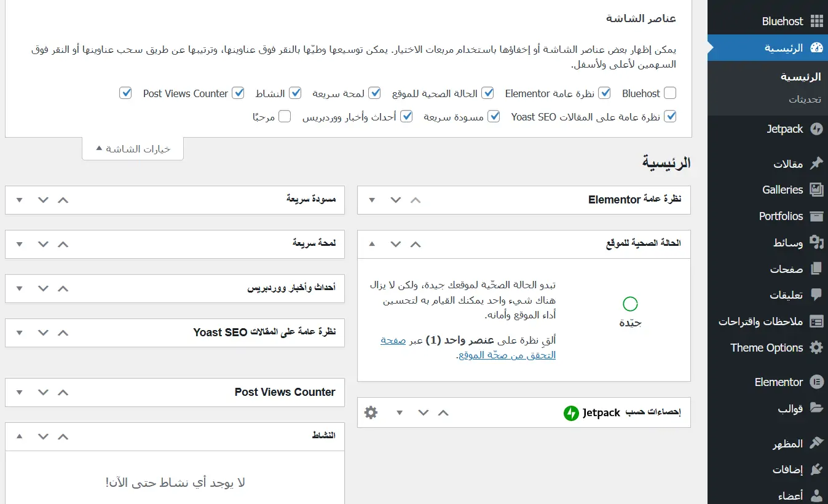Enable the Bluehost screen element checkbox
828x504 pixels.
669,93
